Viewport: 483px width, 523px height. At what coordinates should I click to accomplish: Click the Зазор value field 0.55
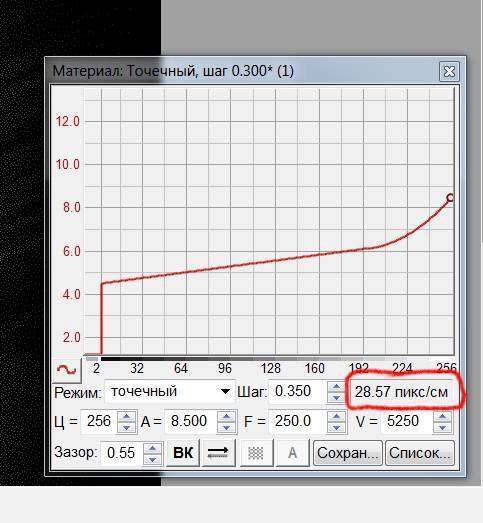click(121, 453)
